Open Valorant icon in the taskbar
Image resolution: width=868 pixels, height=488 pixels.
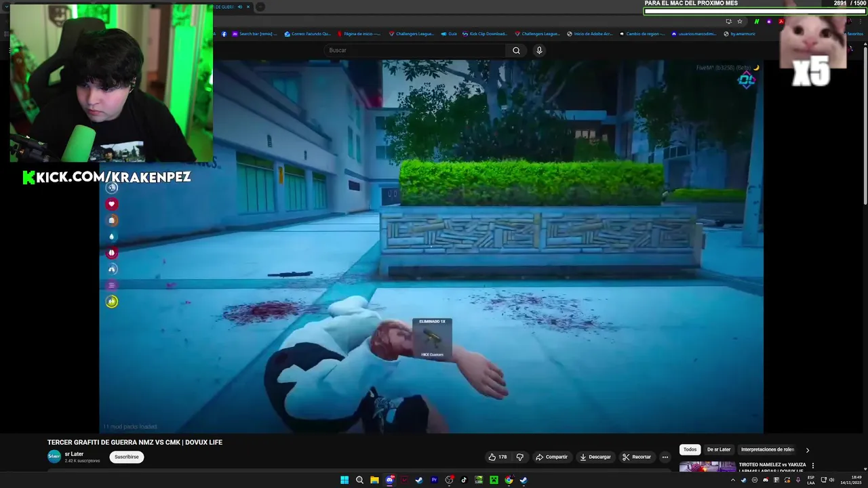405,480
